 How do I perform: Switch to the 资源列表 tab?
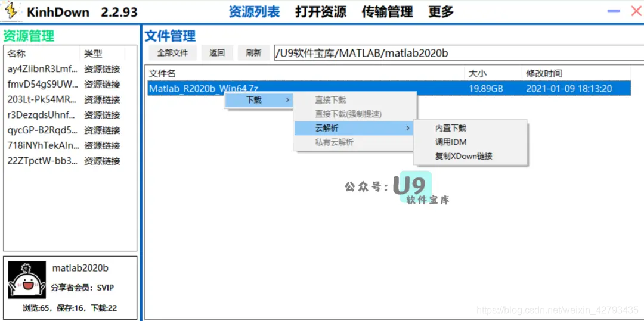(254, 11)
